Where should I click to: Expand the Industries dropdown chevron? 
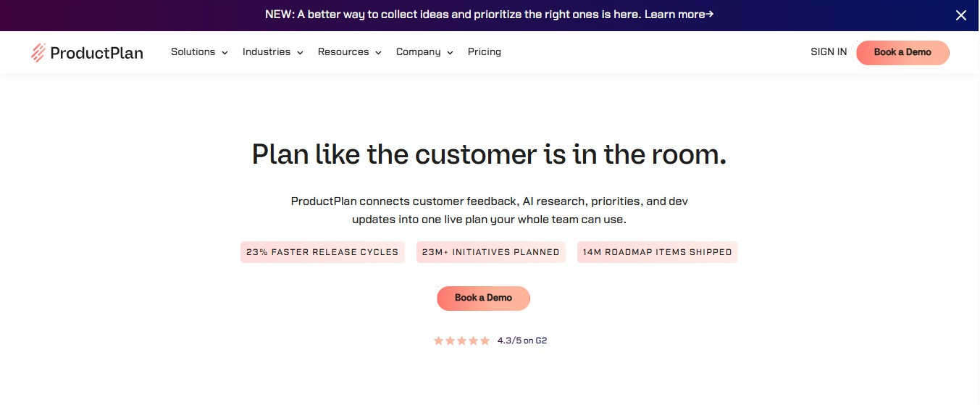[x=300, y=53]
